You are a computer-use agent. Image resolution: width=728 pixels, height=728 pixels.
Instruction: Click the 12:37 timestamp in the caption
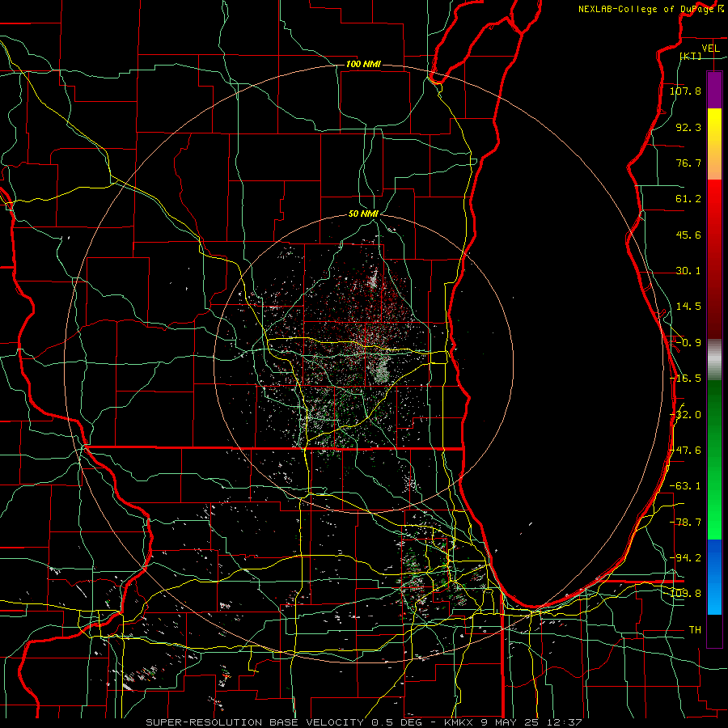565,722
